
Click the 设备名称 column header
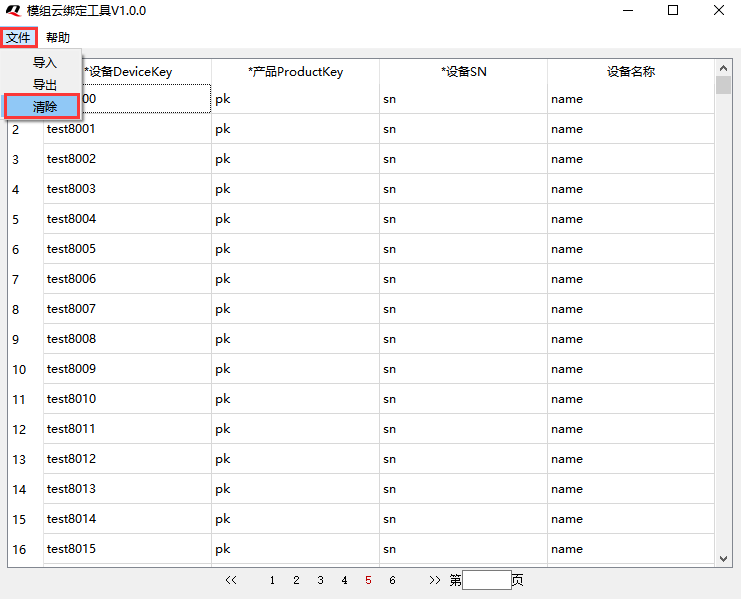pos(631,72)
